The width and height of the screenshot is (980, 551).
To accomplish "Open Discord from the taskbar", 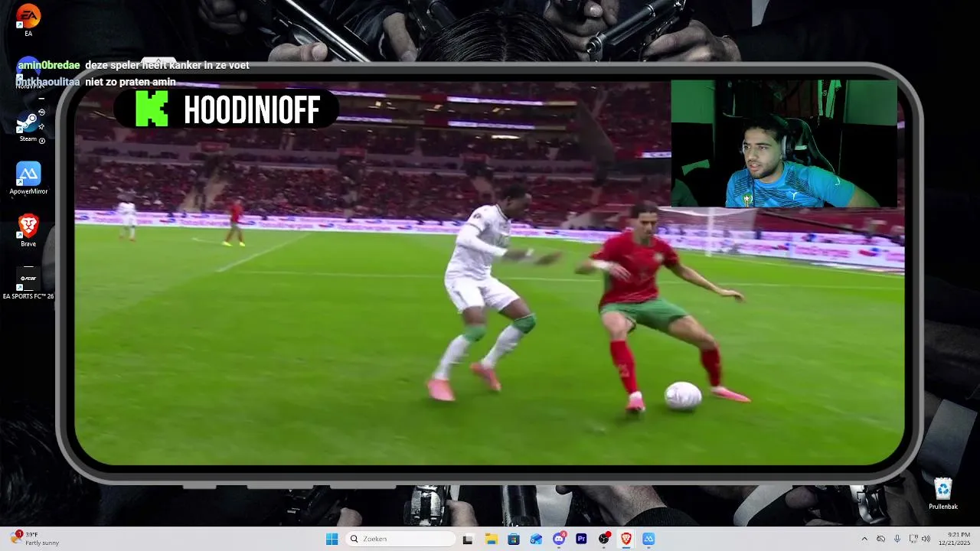I will pos(559,539).
